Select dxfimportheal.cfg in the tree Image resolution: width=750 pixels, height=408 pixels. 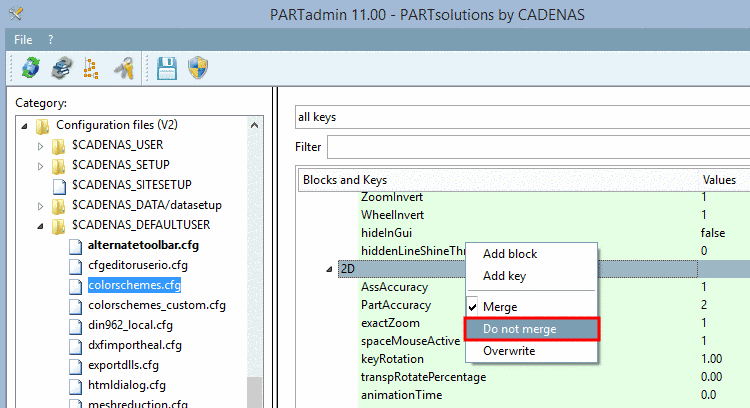[135, 346]
